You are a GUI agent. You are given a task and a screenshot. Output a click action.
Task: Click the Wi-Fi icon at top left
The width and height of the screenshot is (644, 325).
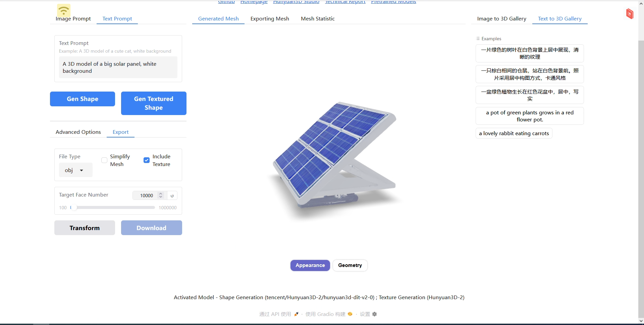[x=64, y=10]
